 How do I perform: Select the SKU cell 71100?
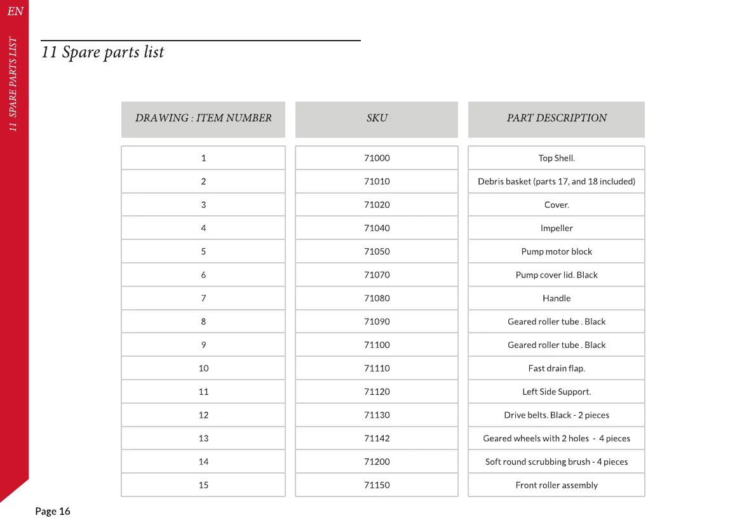(377, 345)
